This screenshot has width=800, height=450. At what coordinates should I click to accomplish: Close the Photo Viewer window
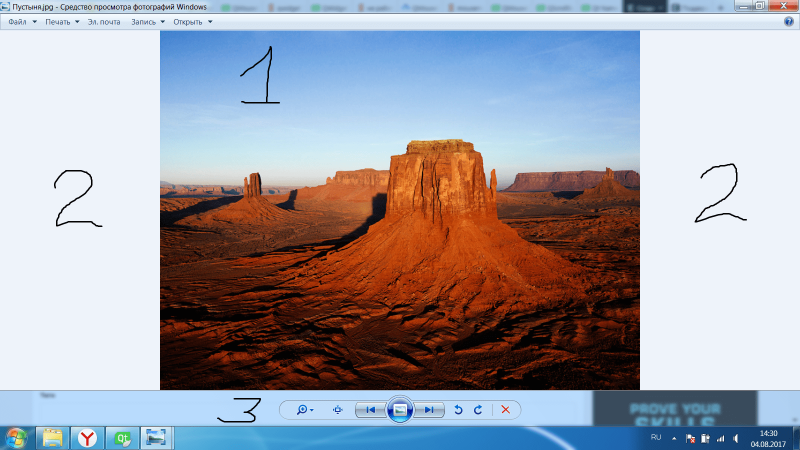coord(783,6)
